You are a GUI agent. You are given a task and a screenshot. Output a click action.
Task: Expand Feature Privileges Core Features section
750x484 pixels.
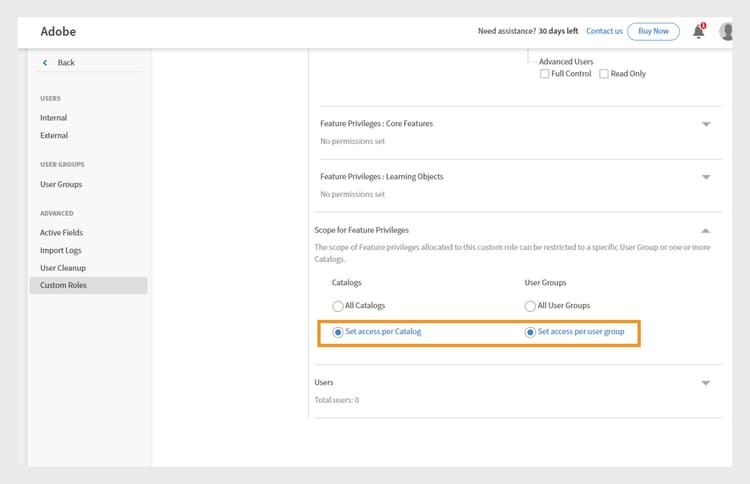click(x=706, y=124)
